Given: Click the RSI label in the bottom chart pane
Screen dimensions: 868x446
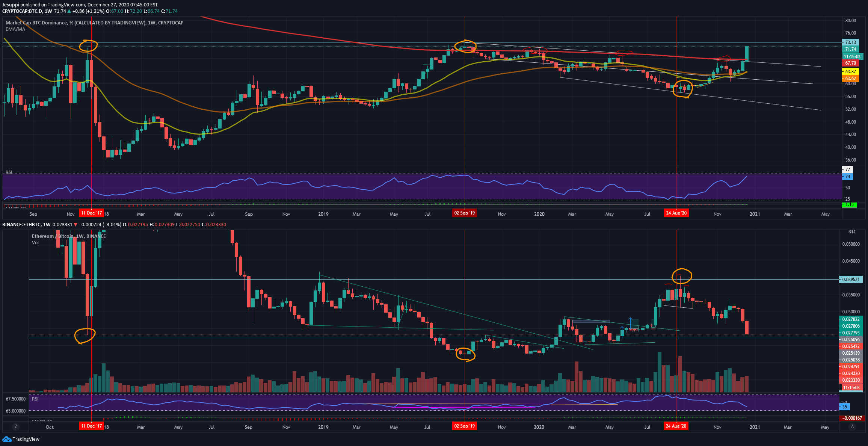Looking at the screenshot, I should click(35, 399).
